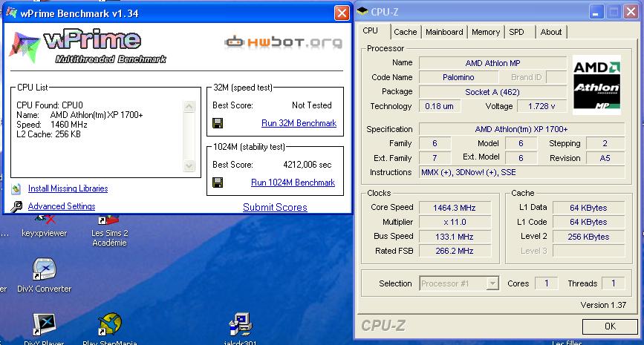
Task: Close the CPU-Z window
Action: (x=631, y=12)
